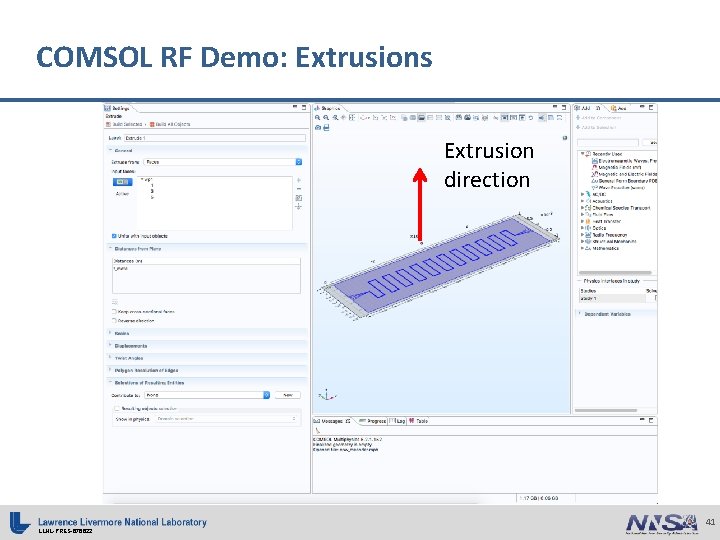Switch to the Messages tab
The image size is (720, 540).
pos(332,421)
